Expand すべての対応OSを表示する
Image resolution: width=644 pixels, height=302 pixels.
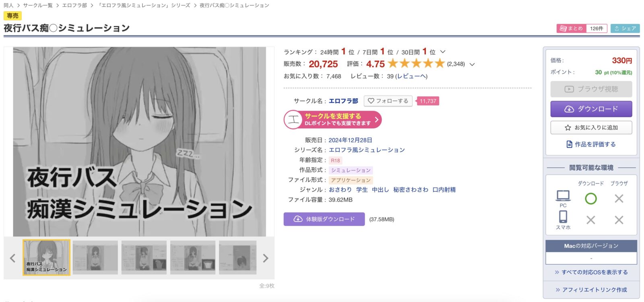(x=591, y=272)
